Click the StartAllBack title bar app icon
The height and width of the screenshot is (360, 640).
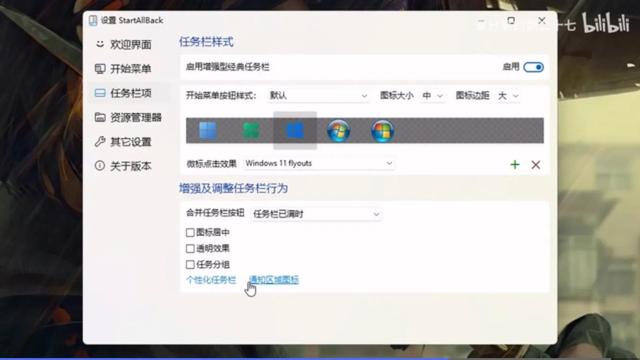pos(93,20)
